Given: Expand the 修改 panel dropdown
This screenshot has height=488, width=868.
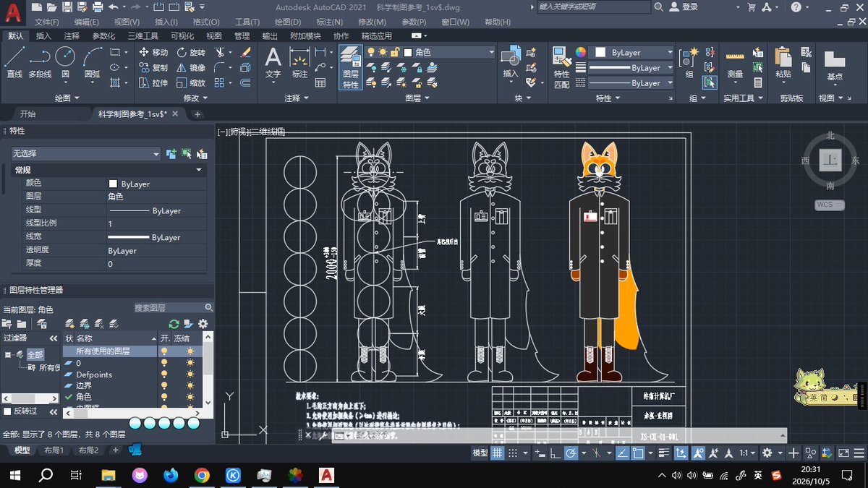Looking at the screenshot, I should click(x=196, y=98).
